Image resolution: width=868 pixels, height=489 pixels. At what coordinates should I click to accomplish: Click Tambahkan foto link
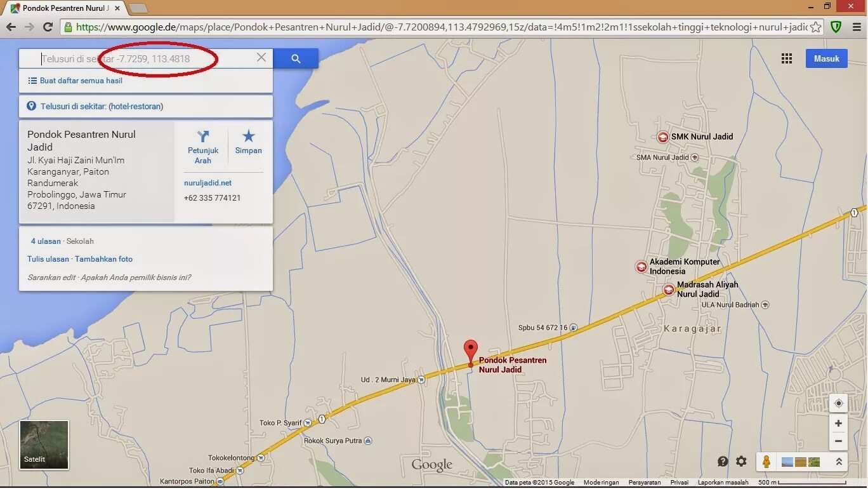(x=104, y=259)
